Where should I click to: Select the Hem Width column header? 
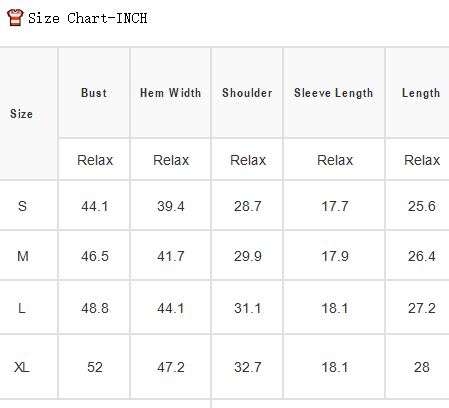(x=170, y=93)
